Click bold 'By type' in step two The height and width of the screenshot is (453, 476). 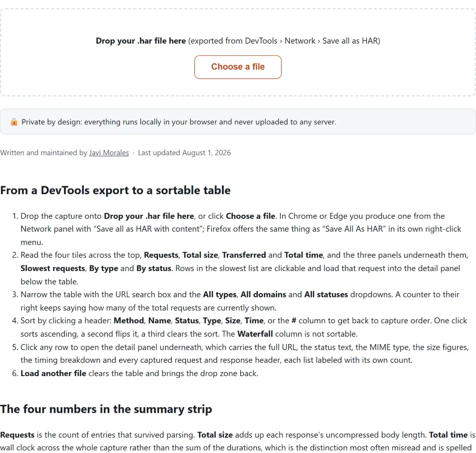[103, 269]
